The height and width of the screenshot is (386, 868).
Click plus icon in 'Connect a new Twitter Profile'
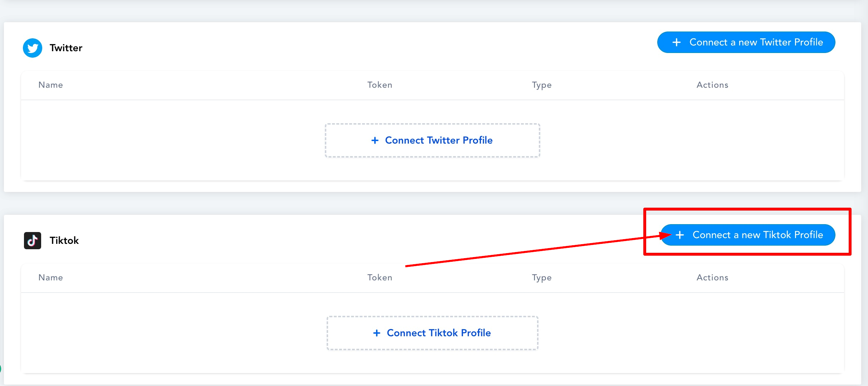coord(676,42)
